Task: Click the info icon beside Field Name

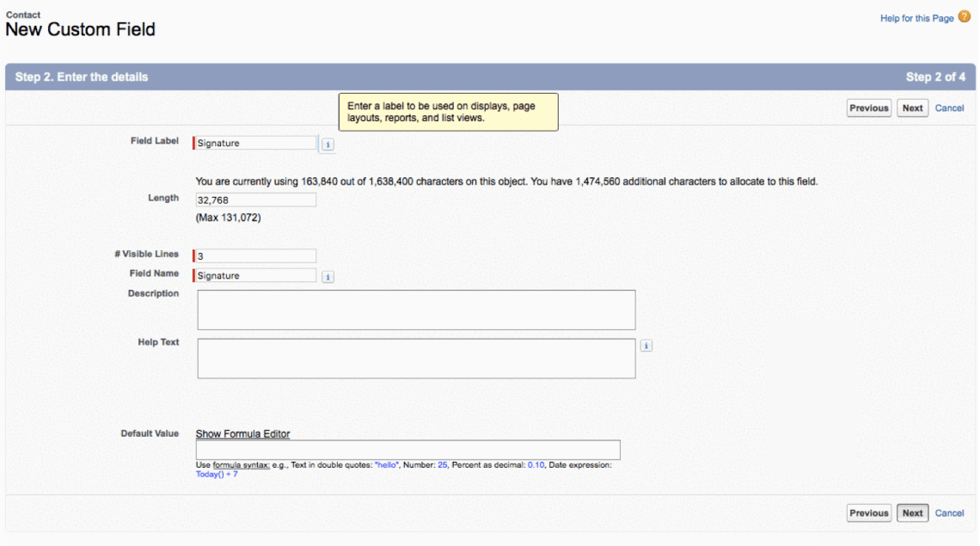Action: click(328, 277)
